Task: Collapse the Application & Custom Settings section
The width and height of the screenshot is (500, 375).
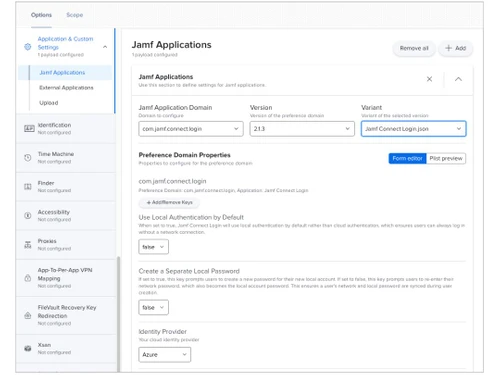Action: (105, 47)
